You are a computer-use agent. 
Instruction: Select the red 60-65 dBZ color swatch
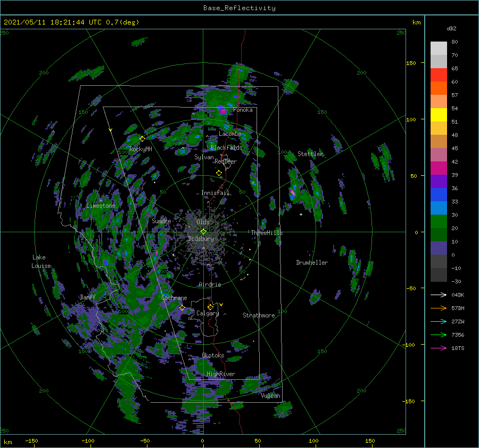click(x=439, y=75)
